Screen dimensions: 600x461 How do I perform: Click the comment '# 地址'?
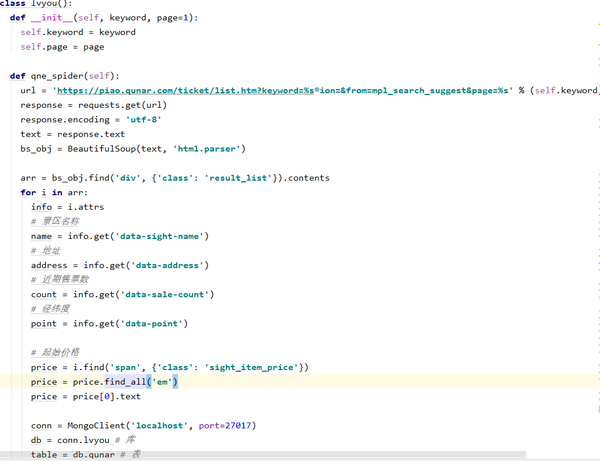point(46,251)
